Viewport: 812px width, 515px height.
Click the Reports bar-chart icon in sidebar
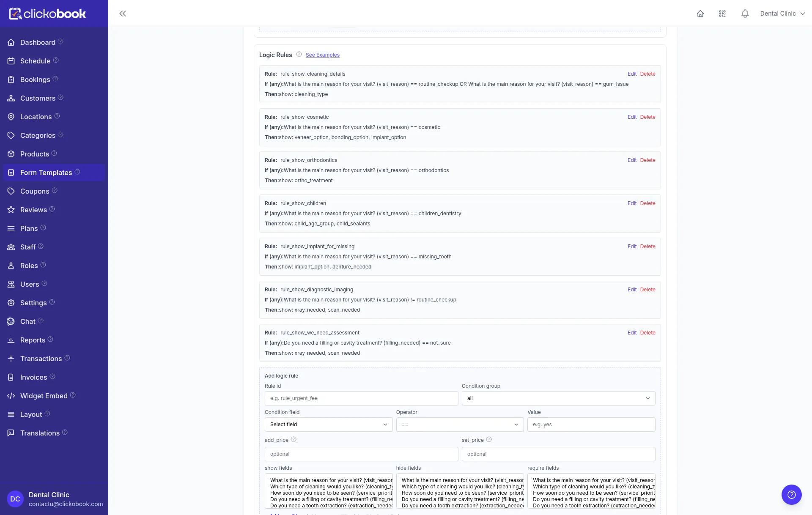11,340
